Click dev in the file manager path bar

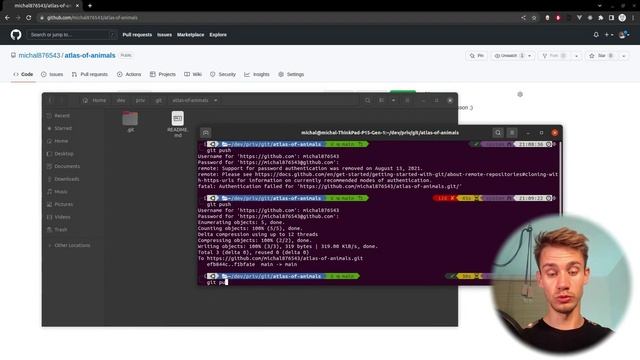tap(121, 100)
